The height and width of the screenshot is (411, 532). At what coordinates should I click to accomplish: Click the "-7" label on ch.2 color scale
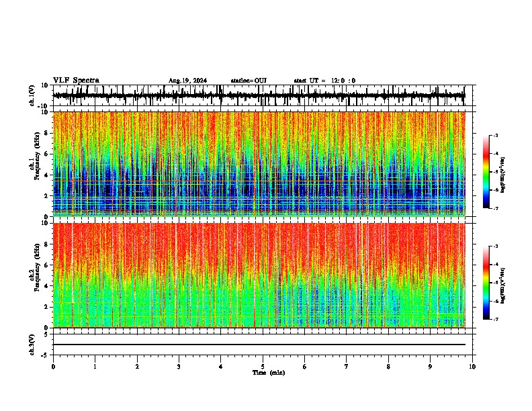pos(494,319)
